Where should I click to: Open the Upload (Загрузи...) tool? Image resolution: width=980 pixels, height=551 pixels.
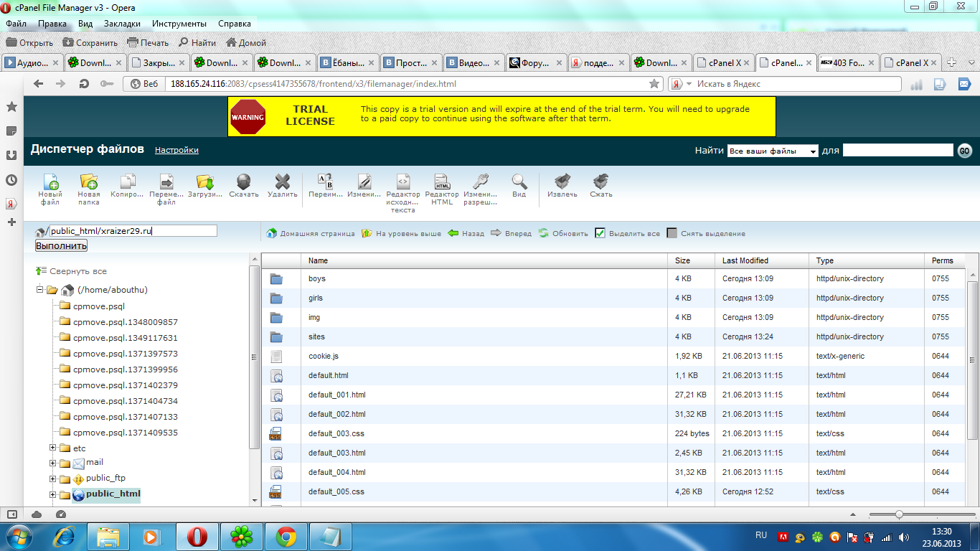point(205,182)
